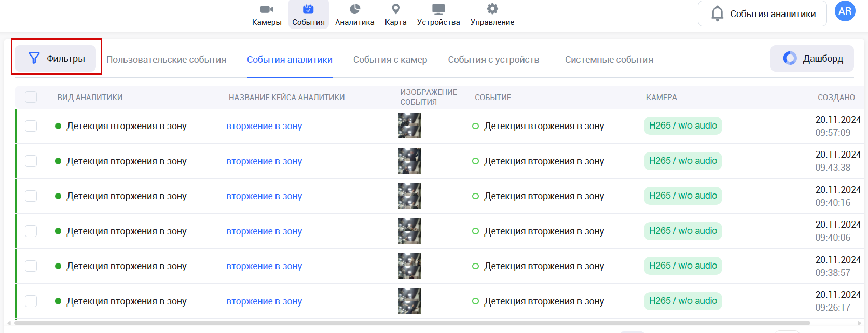
Task: Open event image thumbnail in the 09:43:38 row
Action: point(409,161)
